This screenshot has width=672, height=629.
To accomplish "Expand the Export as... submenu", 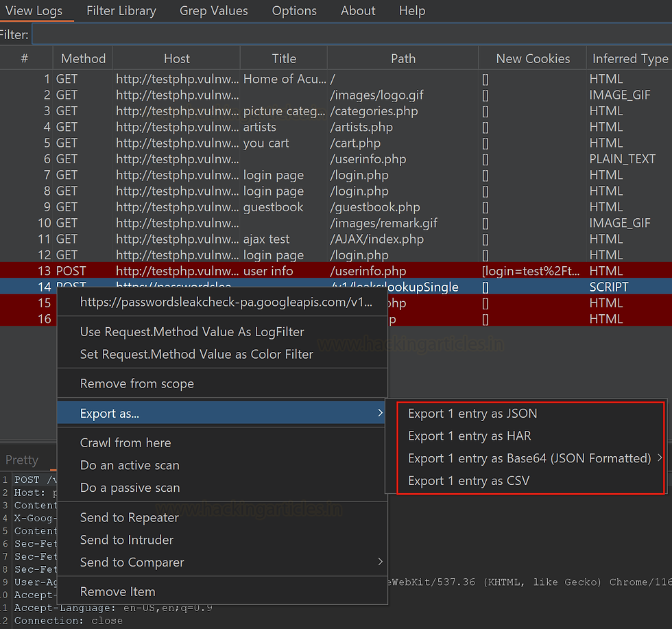I will point(222,414).
